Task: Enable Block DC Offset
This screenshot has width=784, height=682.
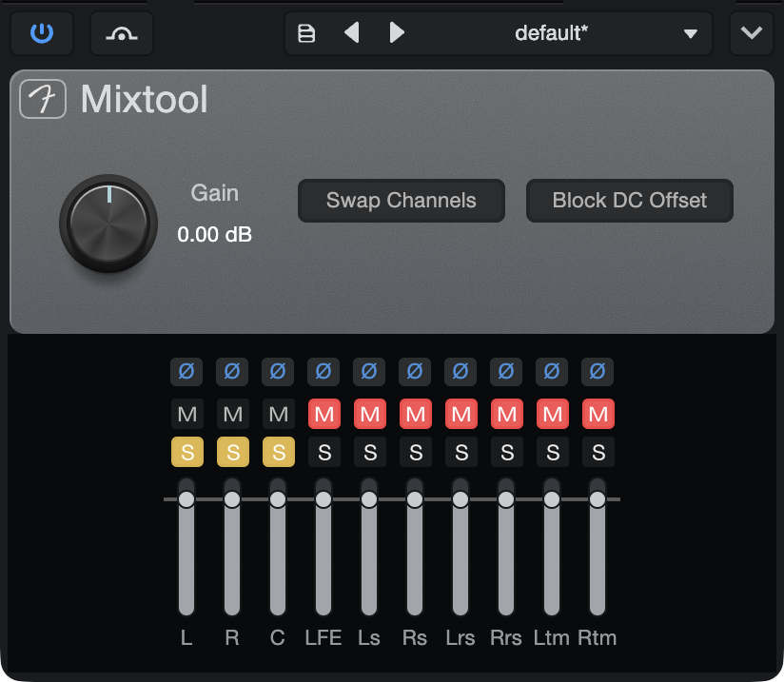Action: click(x=630, y=201)
